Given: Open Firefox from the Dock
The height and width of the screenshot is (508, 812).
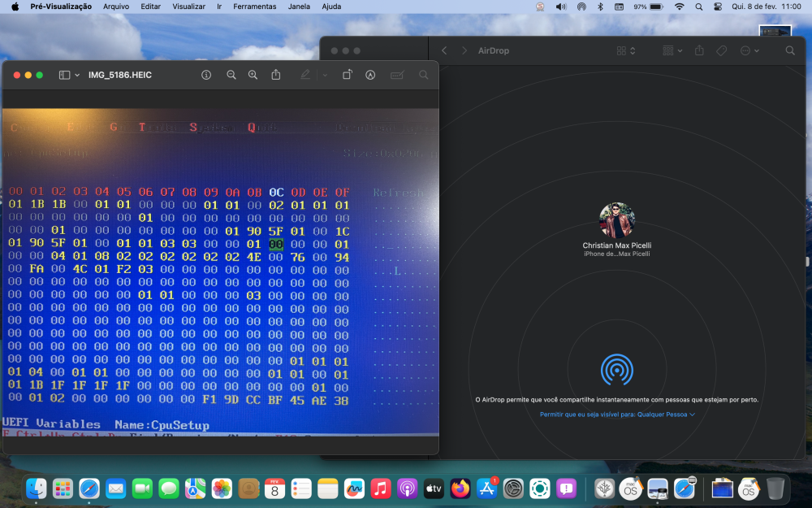Looking at the screenshot, I should (x=460, y=488).
